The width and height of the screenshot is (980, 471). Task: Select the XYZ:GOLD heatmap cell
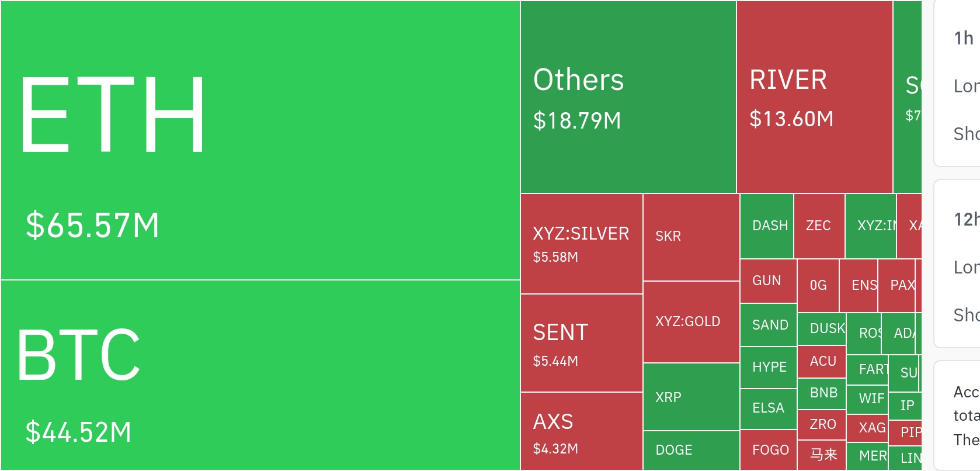[x=691, y=322]
